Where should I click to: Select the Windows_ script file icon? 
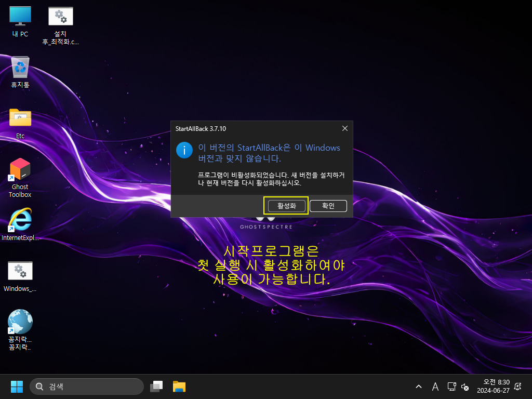click(20, 276)
